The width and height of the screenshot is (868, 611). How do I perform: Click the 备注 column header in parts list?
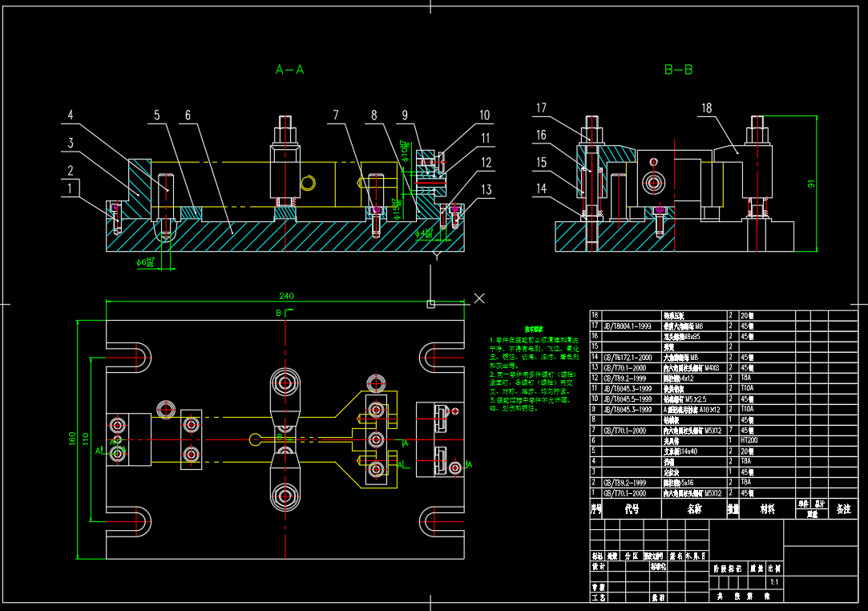(843, 508)
